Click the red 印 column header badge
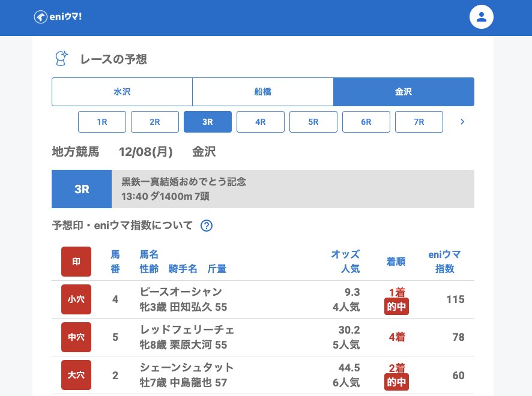532x396 pixels. [x=76, y=262]
